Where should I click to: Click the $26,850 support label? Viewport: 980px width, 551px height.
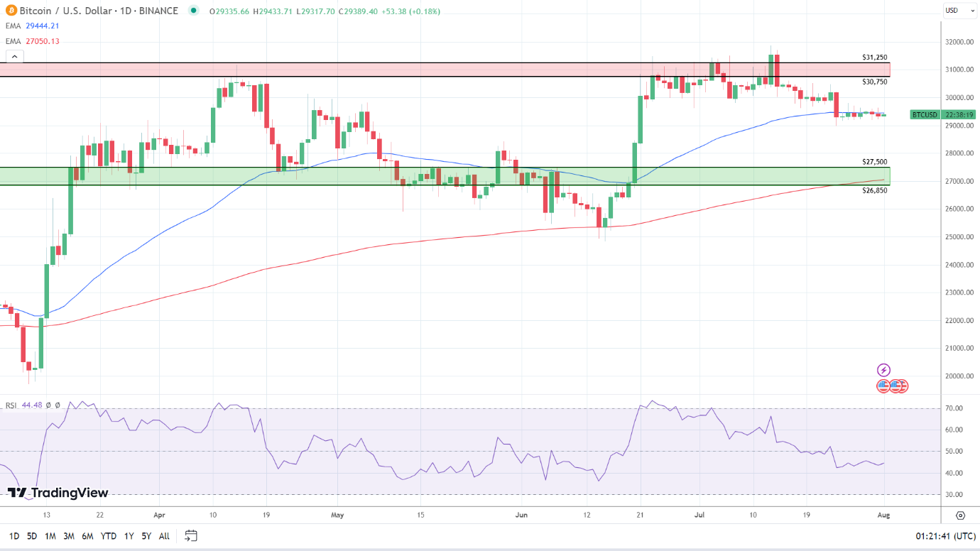[875, 190]
